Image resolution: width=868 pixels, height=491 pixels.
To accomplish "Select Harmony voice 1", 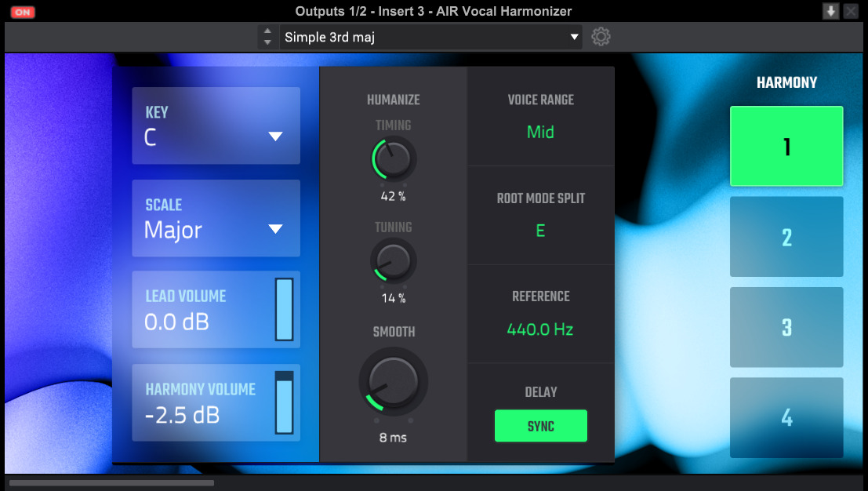I will click(786, 146).
